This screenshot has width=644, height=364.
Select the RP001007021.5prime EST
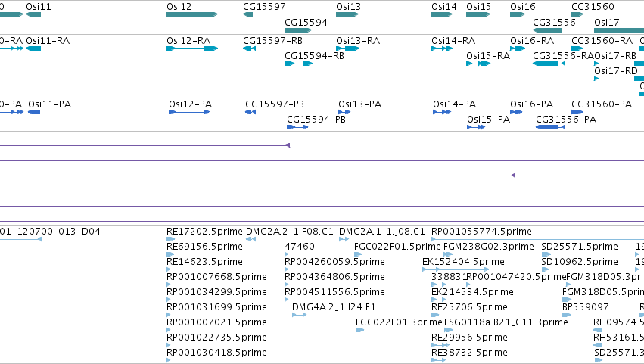[169, 330]
